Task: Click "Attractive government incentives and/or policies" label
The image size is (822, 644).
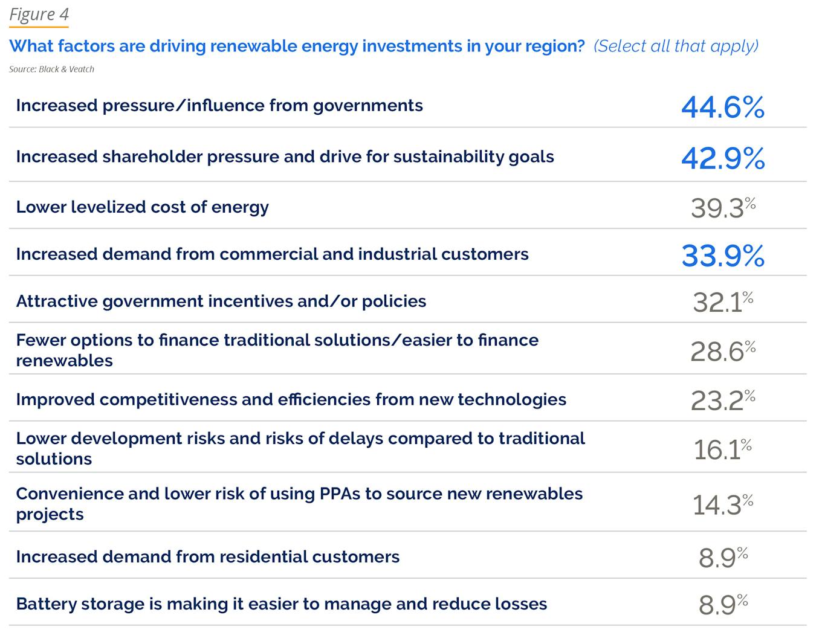Action: pyautogui.click(x=221, y=301)
